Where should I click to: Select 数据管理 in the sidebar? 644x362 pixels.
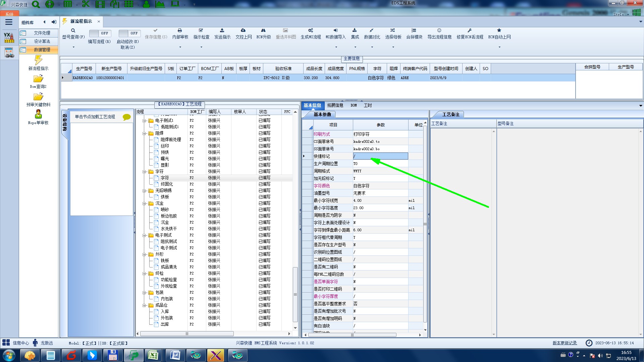[42, 50]
